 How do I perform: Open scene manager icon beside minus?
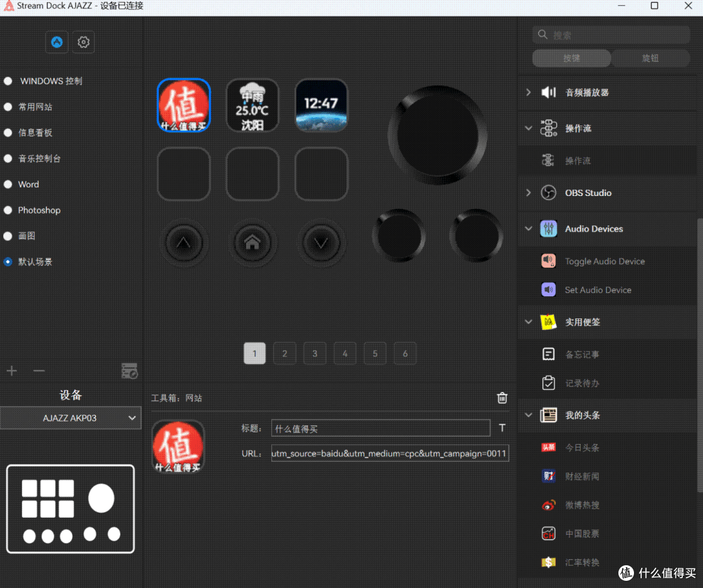130,371
